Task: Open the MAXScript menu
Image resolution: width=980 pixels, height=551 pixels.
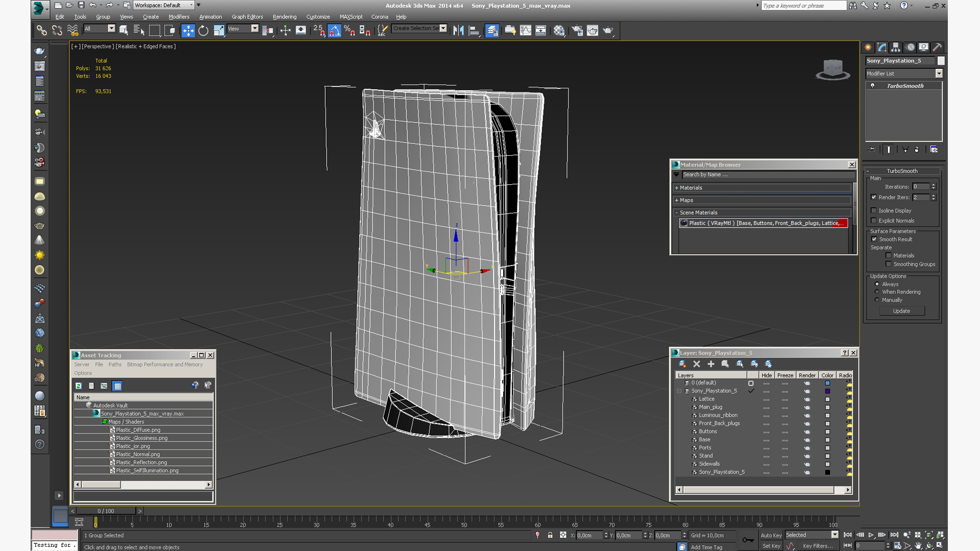Action: point(351,17)
